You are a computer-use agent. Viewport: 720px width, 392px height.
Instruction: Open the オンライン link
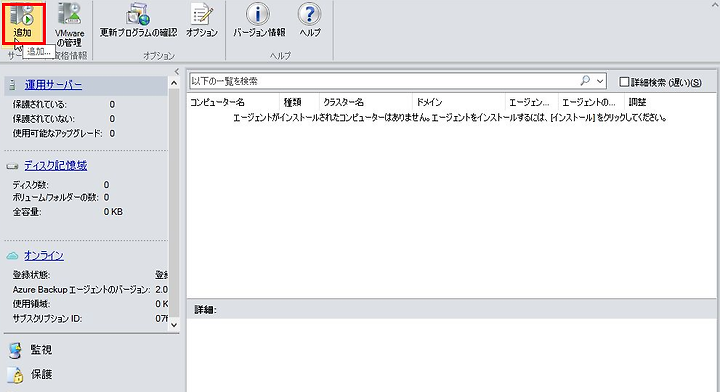point(44,256)
